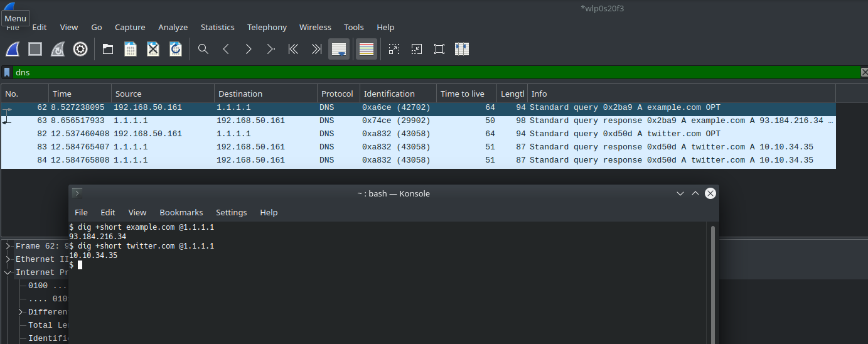This screenshot has height=344, width=868.
Task: Zoom in main window text
Action: point(394,49)
